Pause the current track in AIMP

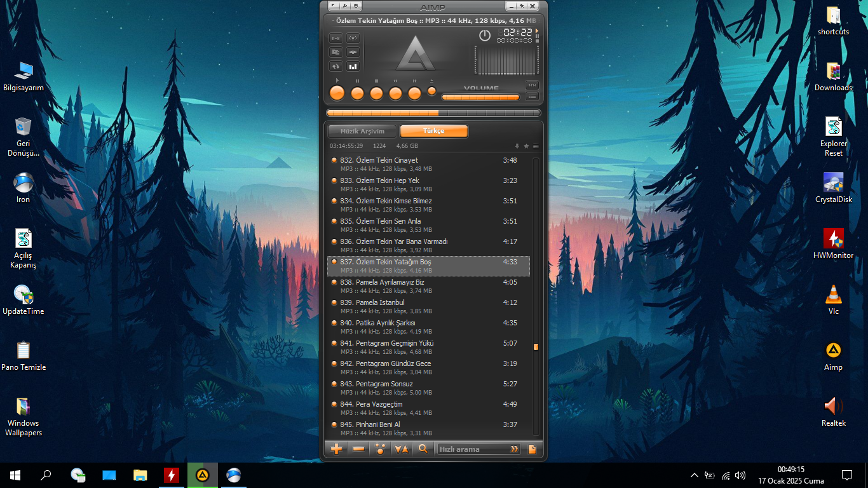[x=357, y=93]
